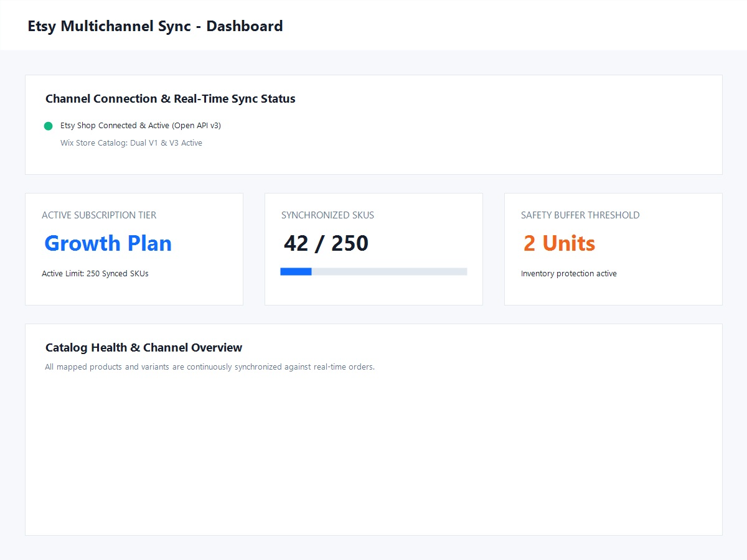Click the 'SAFETY BUFFER THRESHOLD' label
Image resolution: width=747 pixels, height=560 pixels.
point(580,215)
